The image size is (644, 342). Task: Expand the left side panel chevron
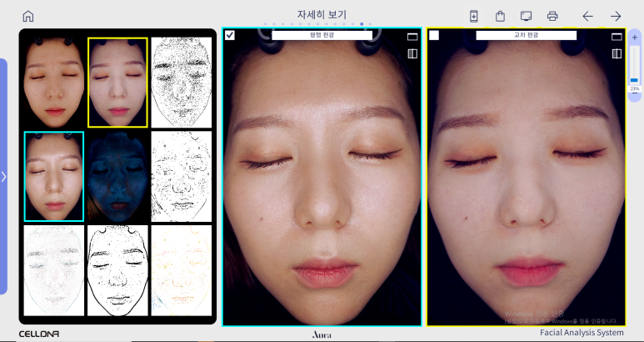pos(3,176)
